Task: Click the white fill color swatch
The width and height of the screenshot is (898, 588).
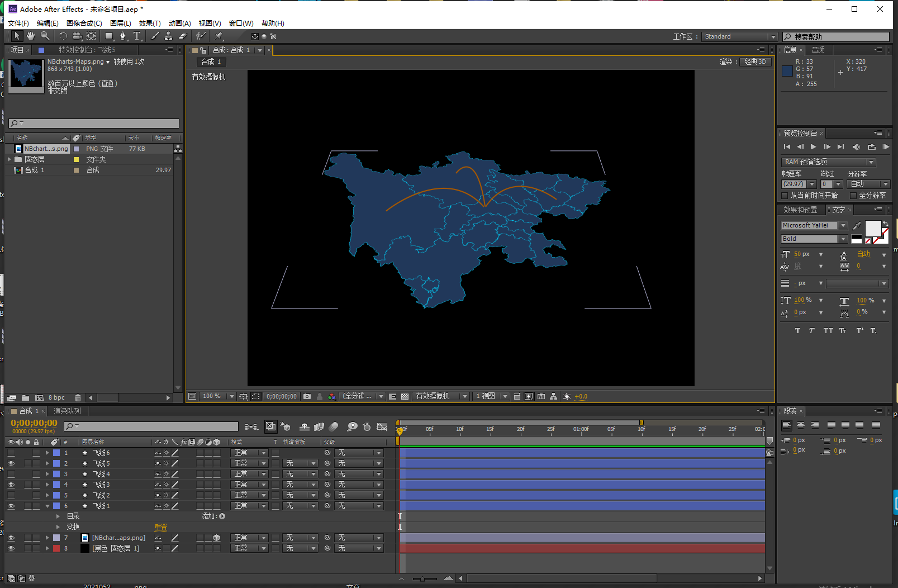Action: point(872,228)
